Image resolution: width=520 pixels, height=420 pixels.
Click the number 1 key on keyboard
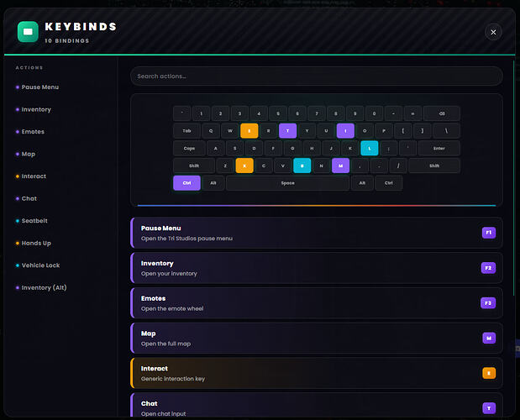[201, 113]
